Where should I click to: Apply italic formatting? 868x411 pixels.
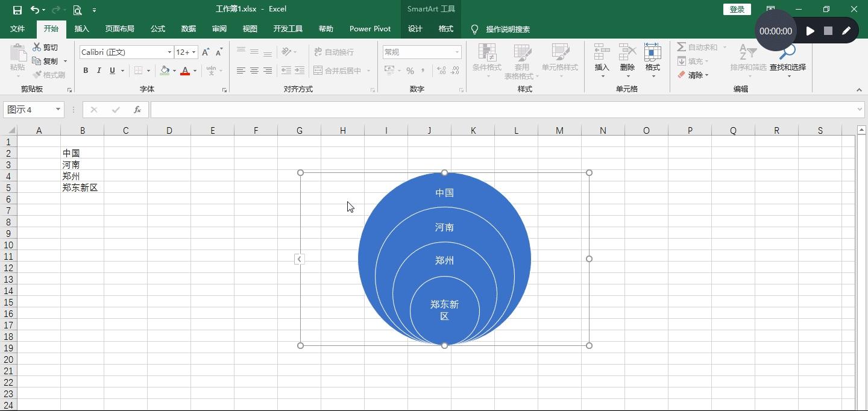[x=98, y=71]
